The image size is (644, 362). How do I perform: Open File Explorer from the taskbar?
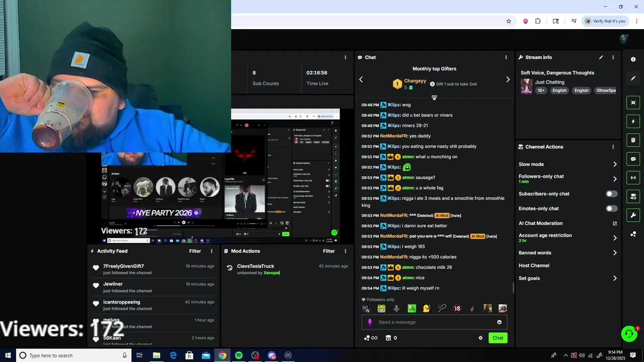(x=156, y=355)
